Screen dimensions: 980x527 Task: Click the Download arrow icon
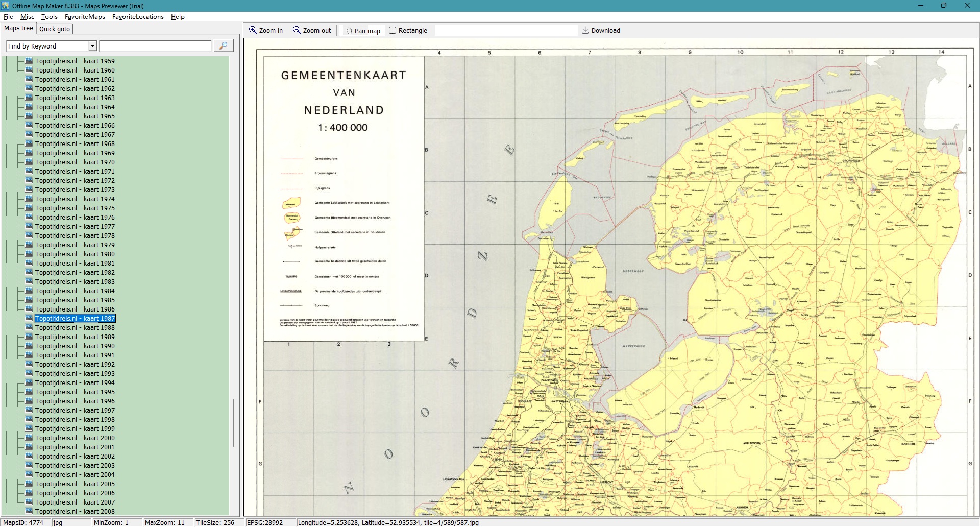(x=585, y=30)
